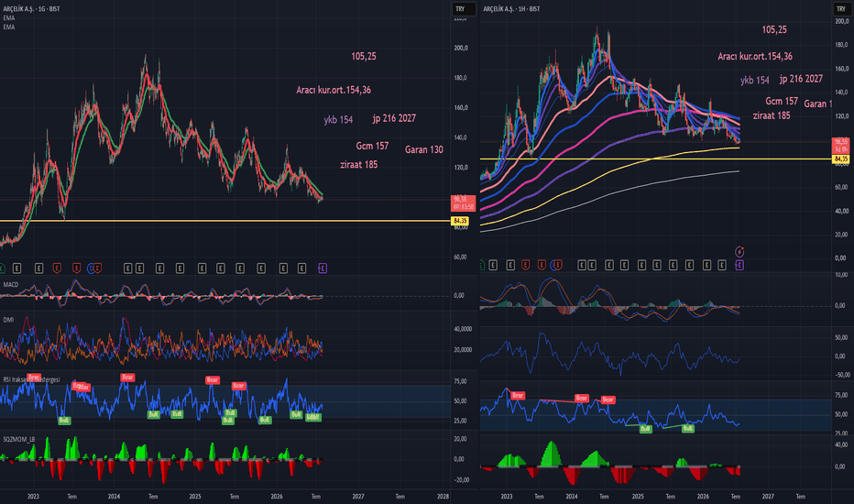
Task: Select the 'Garan 130' note on daily chart
Action: coord(423,149)
